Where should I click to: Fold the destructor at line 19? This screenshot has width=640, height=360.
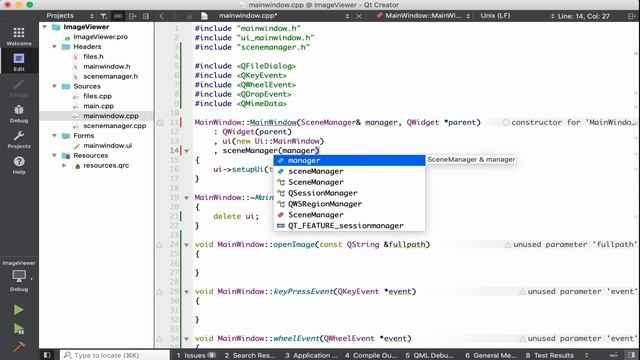pyautogui.click(x=187, y=198)
